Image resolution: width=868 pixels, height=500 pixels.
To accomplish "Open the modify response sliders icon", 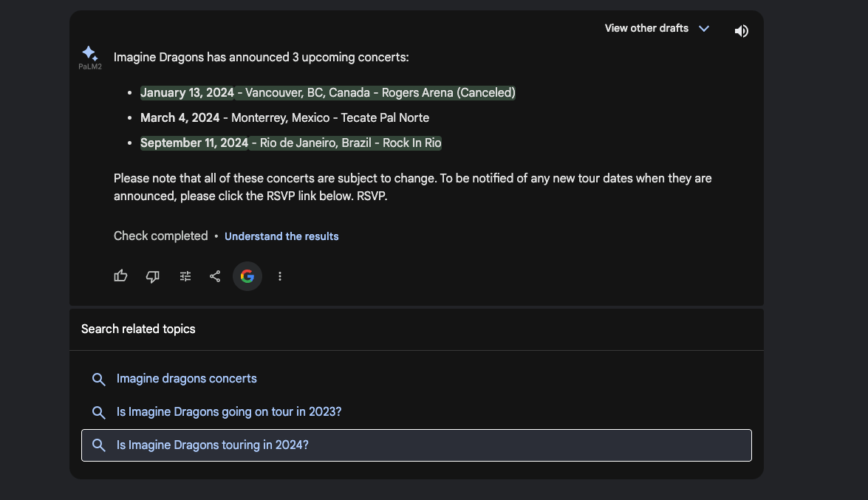I will click(x=185, y=276).
